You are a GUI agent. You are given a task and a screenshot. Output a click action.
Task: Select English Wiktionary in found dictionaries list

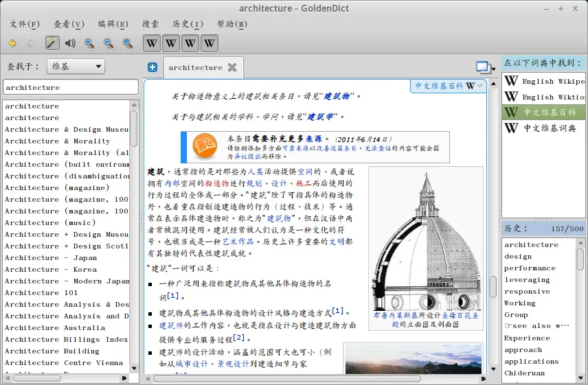[x=544, y=97]
